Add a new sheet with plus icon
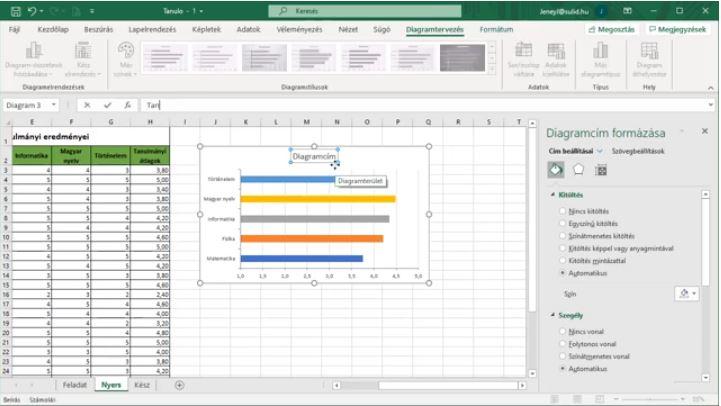Screen dimensions: 721x406 tap(179, 385)
